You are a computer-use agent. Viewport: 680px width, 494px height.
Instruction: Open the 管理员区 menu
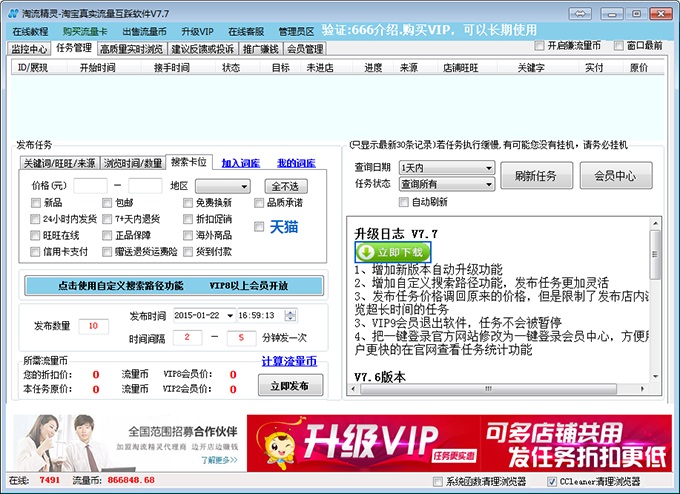coord(296,32)
